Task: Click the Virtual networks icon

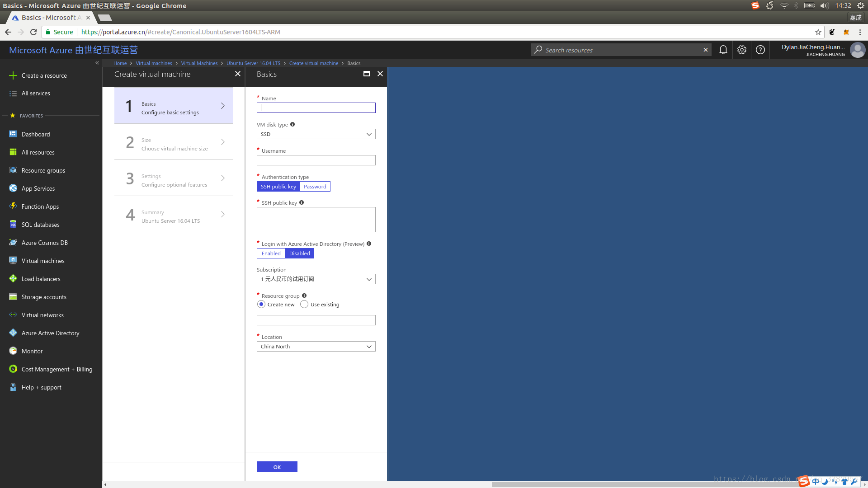Action: click(13, 315)
